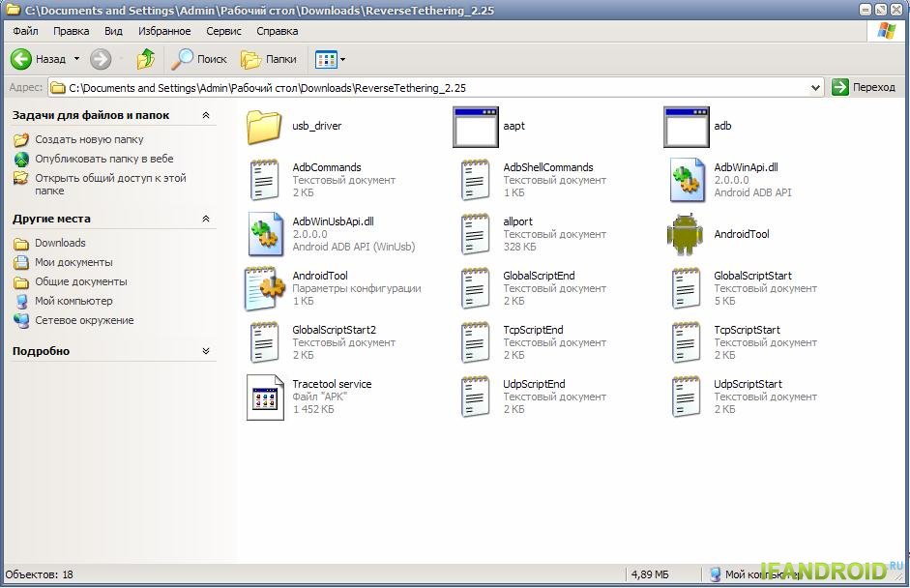Expand the Подробно details panel
Viewport: 910px width, 588px height.
coord(205,351)
